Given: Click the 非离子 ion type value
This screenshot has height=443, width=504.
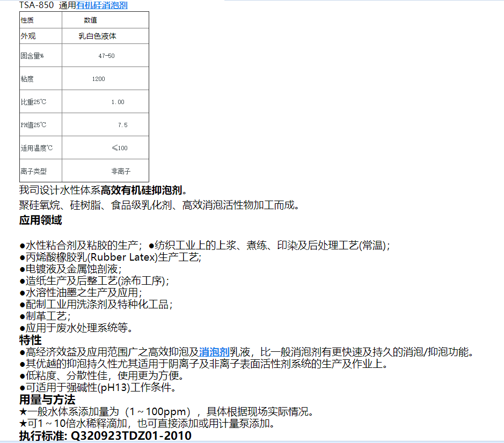Looking at the screenshot, I should (x=121, y=171).
